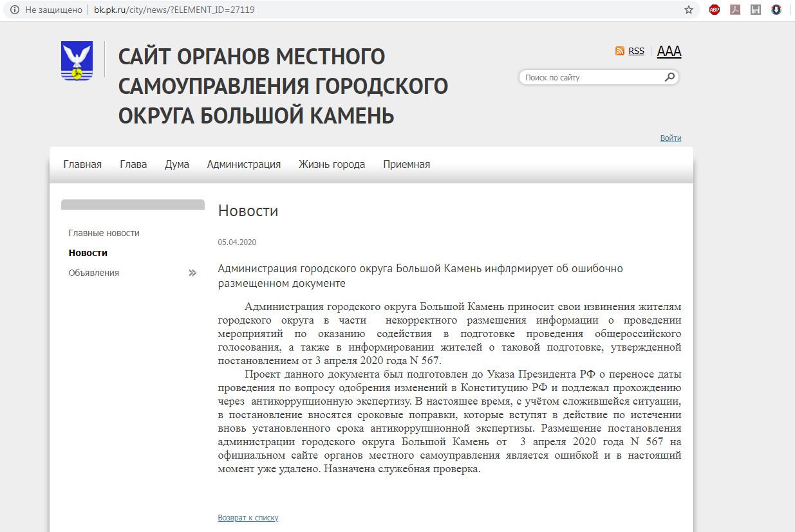This screenshot has height=532, width=795.
Task: Click the magnifier search icon
Action: pyautogui.click(x=669, y=77)
